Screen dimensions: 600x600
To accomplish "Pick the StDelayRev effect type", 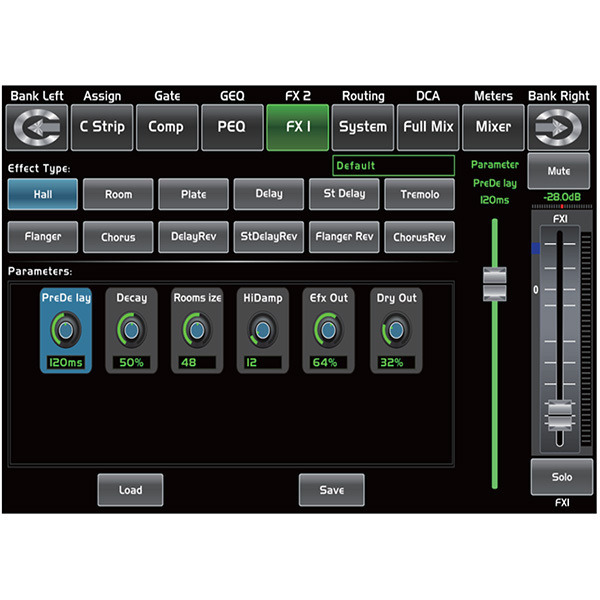I will click(x=268, y=238).
